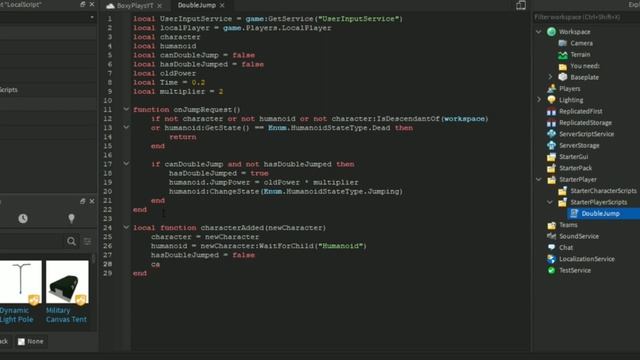Click the Players service icon

click(551, 89)
